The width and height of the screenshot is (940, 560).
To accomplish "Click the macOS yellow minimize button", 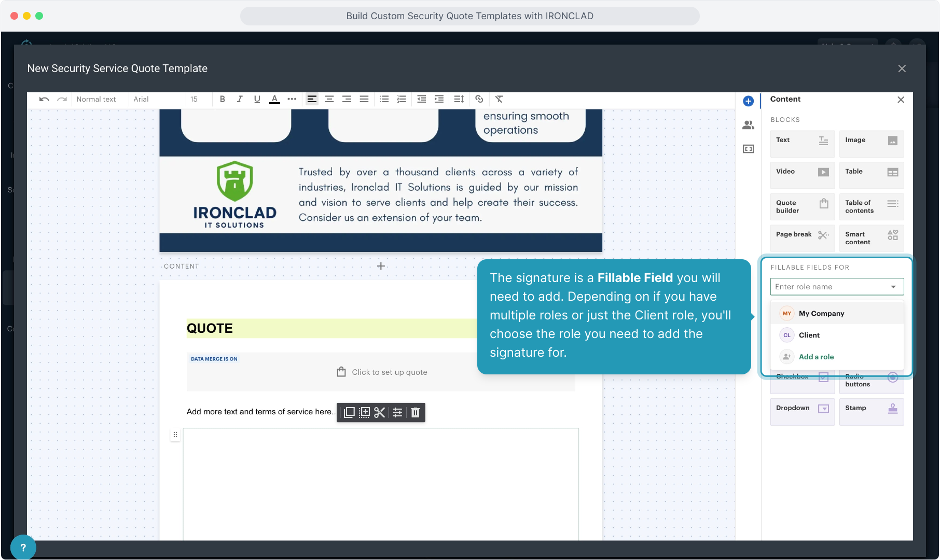I will (x=26, y=16).
